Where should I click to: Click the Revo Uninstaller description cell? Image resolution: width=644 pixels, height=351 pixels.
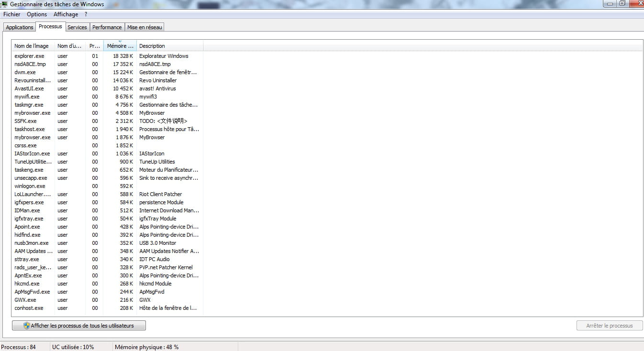pos(158,80)
